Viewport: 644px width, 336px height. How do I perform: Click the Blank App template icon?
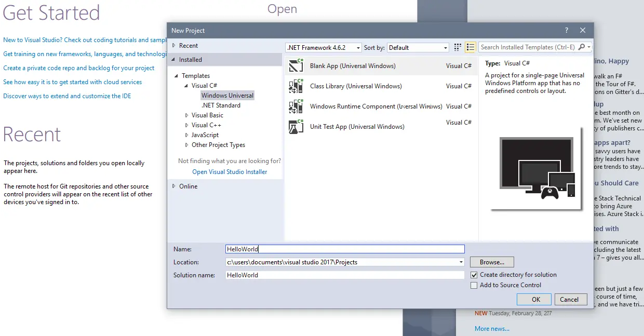296,66
